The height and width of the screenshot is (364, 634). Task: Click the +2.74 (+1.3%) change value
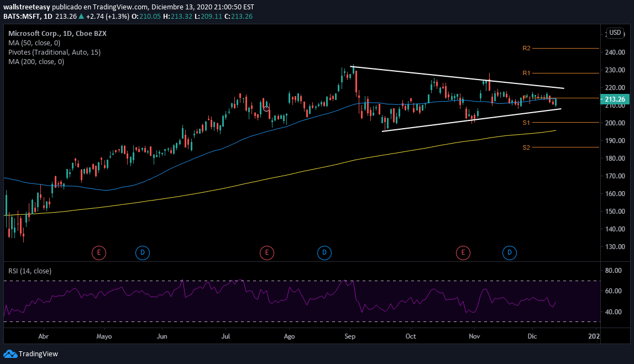(x=108, y=17)
